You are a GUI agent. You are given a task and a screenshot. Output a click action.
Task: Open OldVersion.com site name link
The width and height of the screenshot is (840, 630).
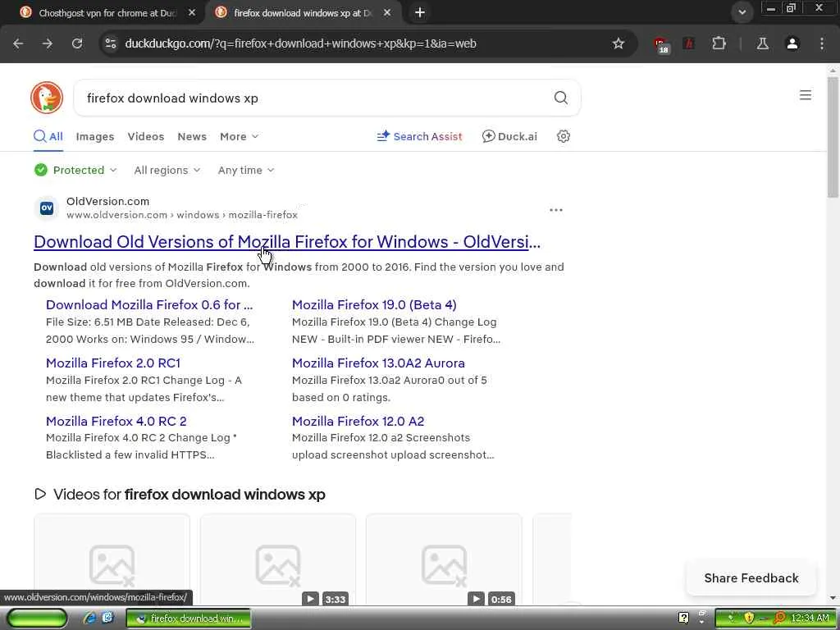point(107,202)
